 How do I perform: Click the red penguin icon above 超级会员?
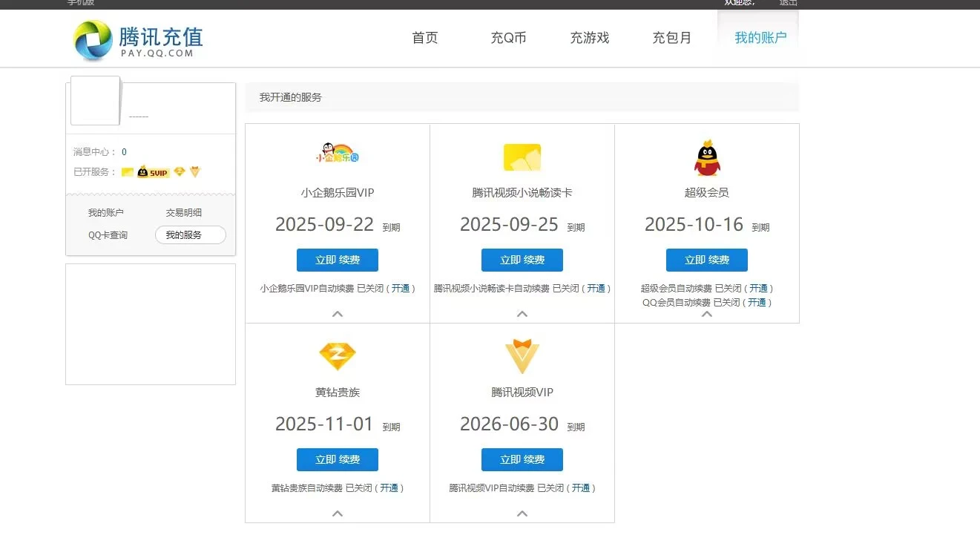707,157
